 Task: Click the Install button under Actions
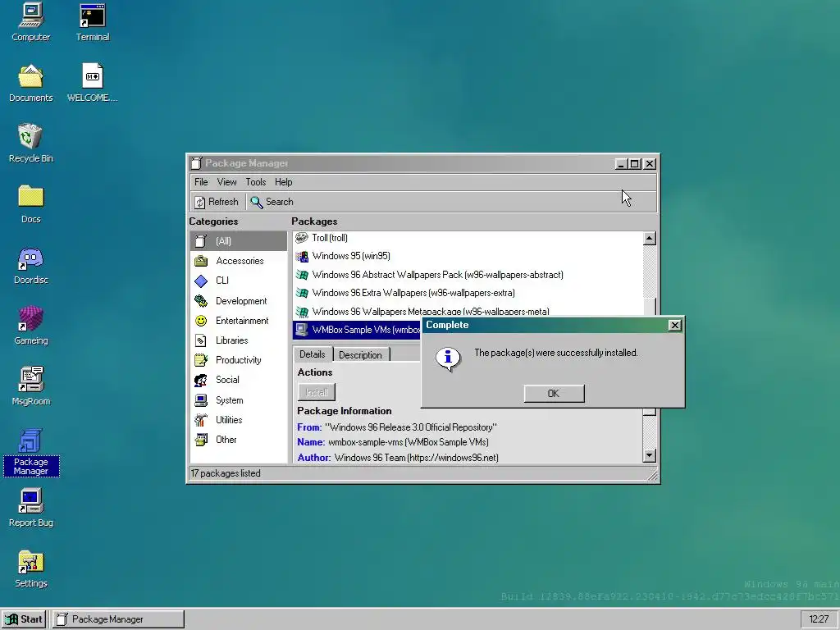point(316,392)
